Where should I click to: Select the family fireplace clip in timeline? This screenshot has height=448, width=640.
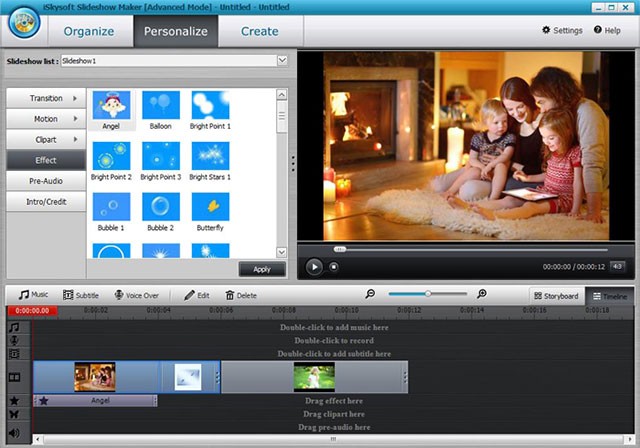click(95, 377)
